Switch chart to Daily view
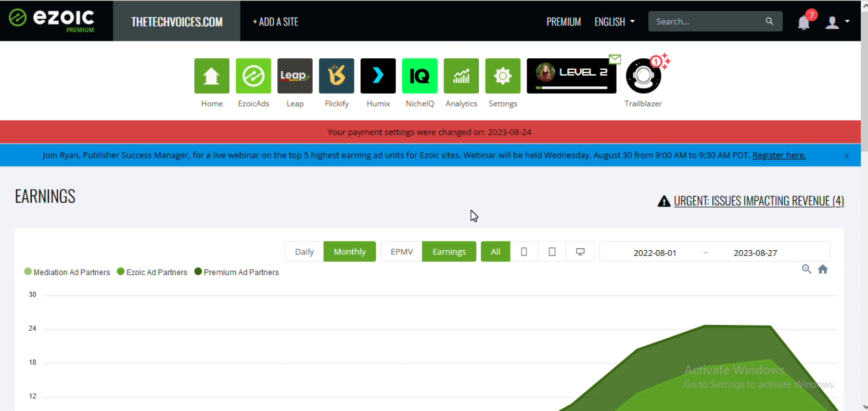This screenshot has height=411, width=868. [304, 252]
